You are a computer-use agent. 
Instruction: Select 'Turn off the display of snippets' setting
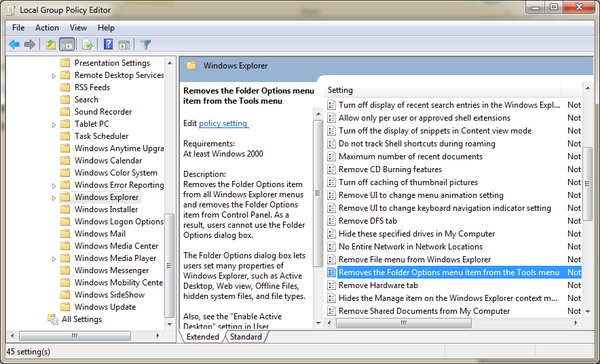click(x=435, y=131)
